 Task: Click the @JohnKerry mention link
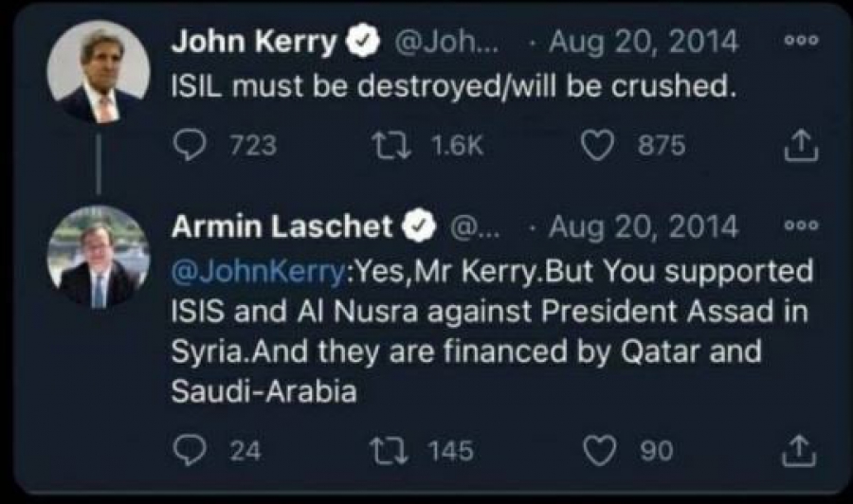coord(259,272)
